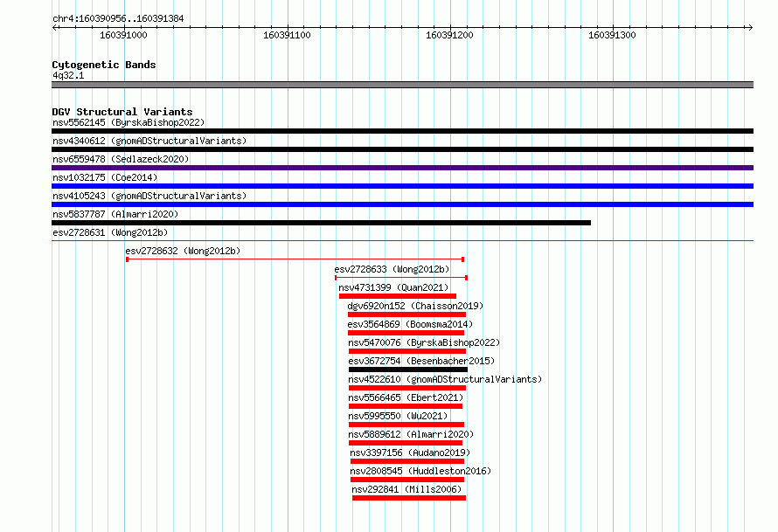778x532 pixels.
Task: Click the red bar under esv3564869
Action: tap(406, 333)
